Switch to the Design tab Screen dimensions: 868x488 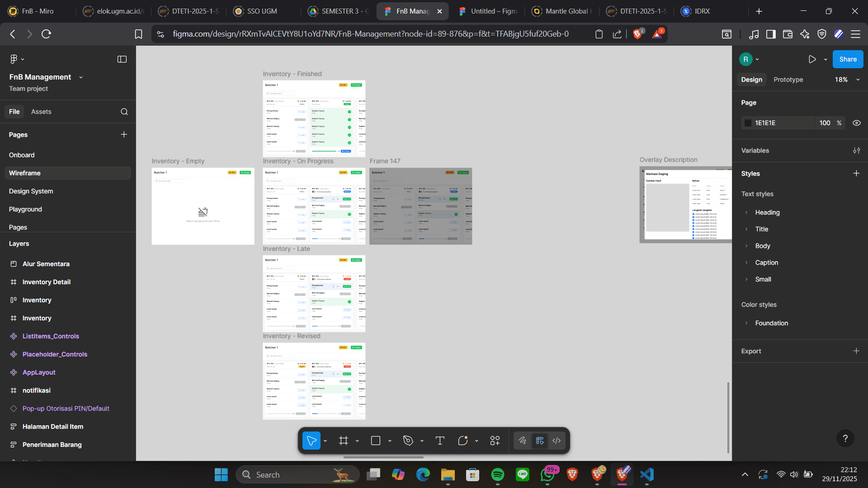(x=752, y=80)
